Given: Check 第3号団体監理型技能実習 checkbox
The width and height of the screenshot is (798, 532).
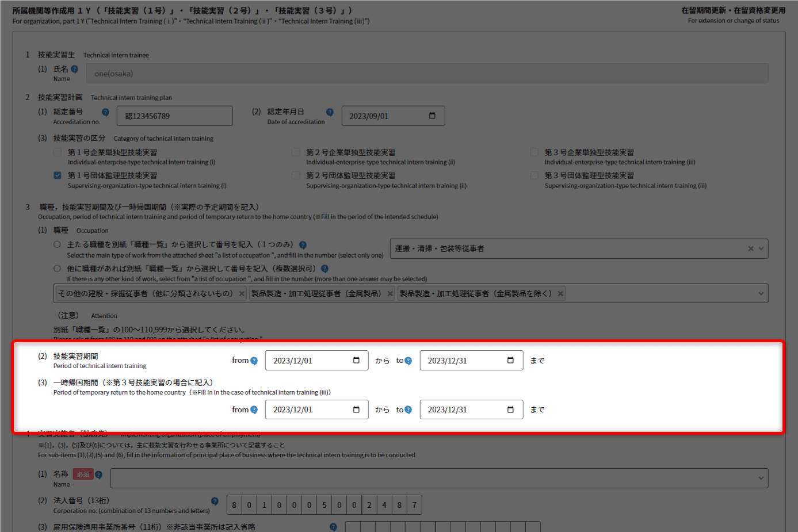Looking at the screenshot, I should click(x=534, y=175).
